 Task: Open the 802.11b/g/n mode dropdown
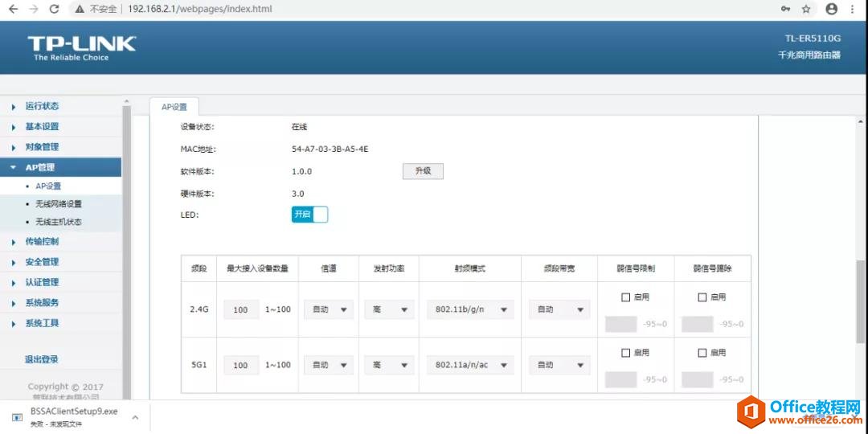[x=470, y=309]
